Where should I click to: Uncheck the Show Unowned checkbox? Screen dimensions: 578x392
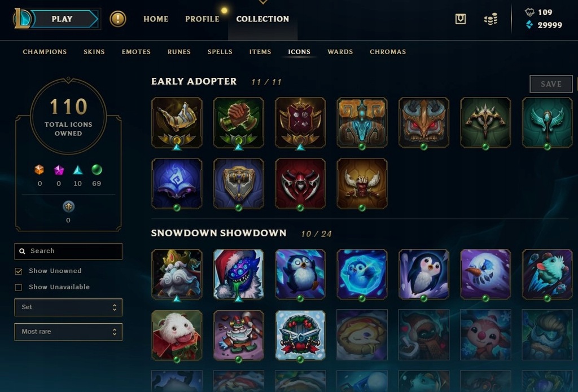(19, 271)
